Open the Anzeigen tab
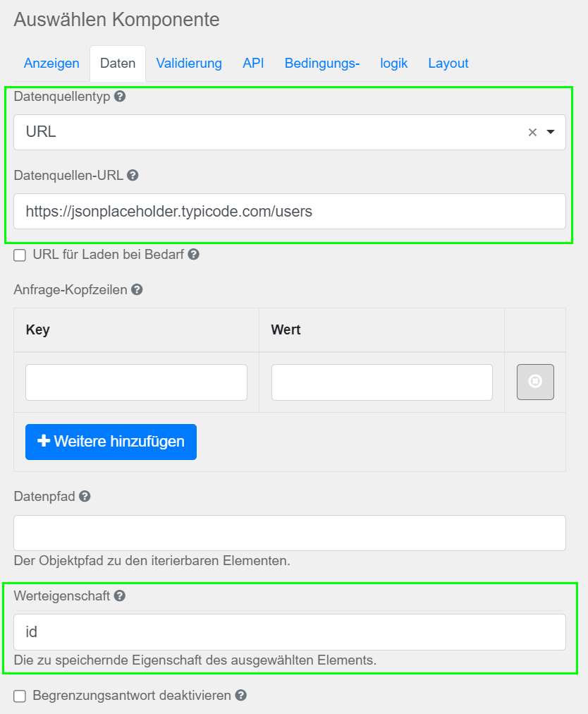Screen dimensions: 588x714 [x=51, y=63]
